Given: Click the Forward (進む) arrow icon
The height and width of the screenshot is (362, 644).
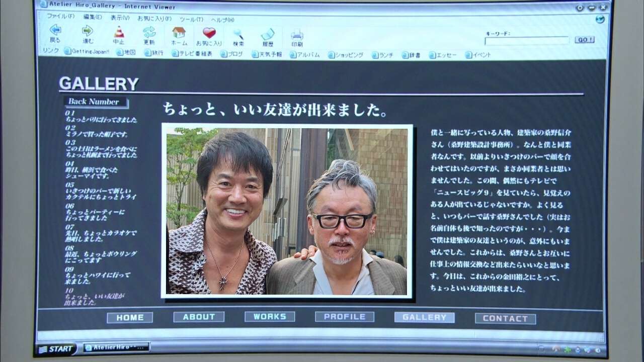Looking at the screenshot, I should [88, 31].
